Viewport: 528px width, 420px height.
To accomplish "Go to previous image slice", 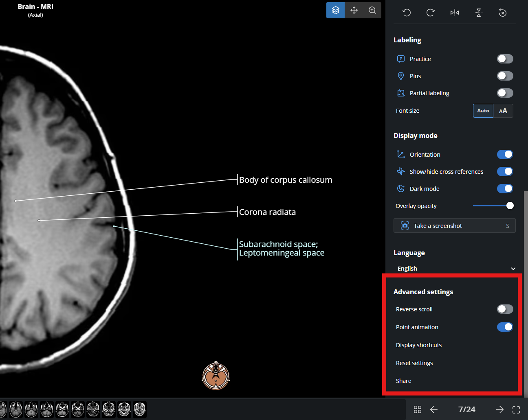I will coord(434,409).
